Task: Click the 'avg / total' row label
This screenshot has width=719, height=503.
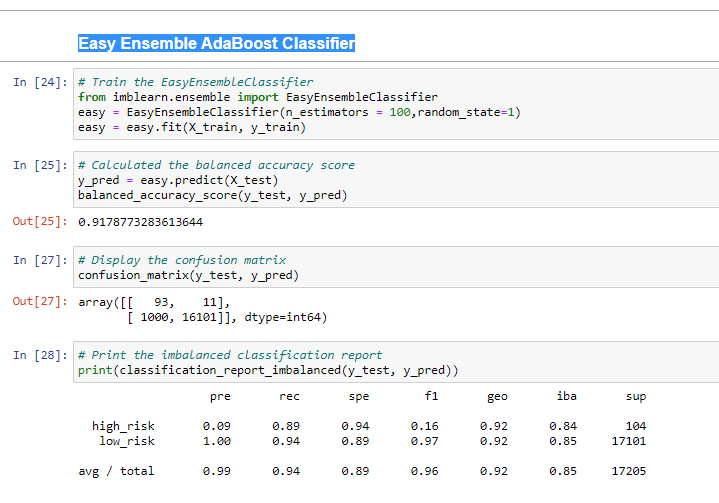Action: [x=116, y=471]
